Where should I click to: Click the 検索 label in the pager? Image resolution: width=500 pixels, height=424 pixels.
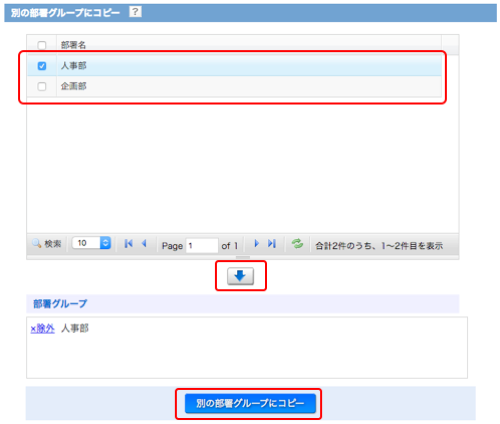click(53, 244)
